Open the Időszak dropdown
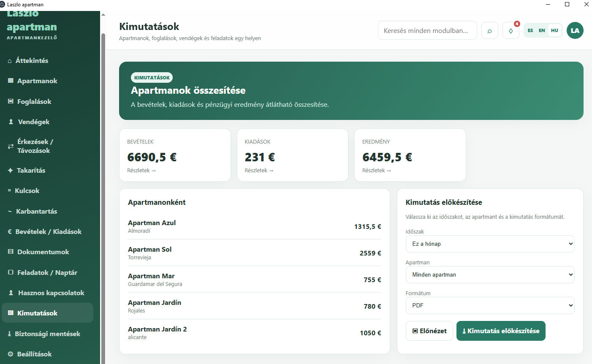 coord(490,244)
